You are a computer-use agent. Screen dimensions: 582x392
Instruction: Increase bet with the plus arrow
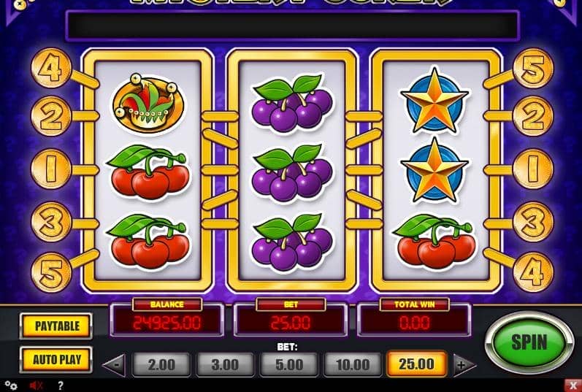(x=464, y=365)
